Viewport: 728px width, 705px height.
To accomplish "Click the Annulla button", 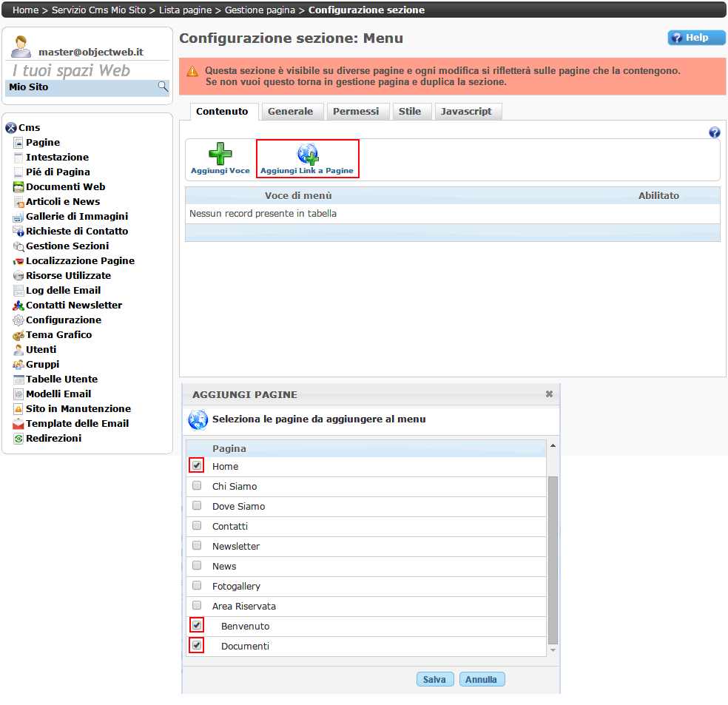I will 482,679.
